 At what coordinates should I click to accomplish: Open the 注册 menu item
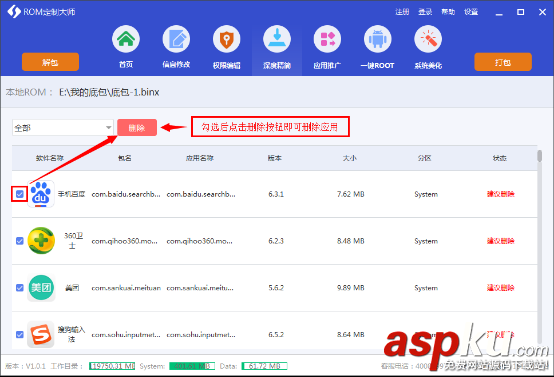tap(402, 12)
